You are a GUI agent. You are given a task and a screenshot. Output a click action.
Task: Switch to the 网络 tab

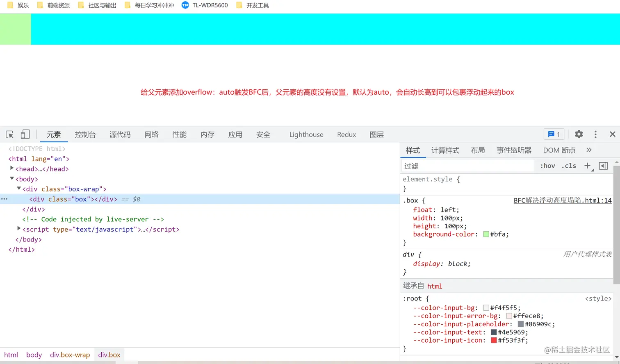point(152,134)
